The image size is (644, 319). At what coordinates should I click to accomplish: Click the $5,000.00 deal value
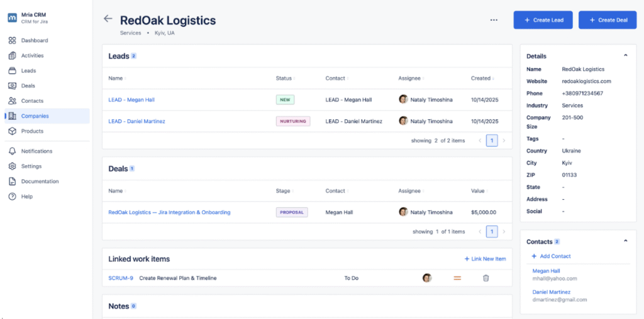coord(484,212)
